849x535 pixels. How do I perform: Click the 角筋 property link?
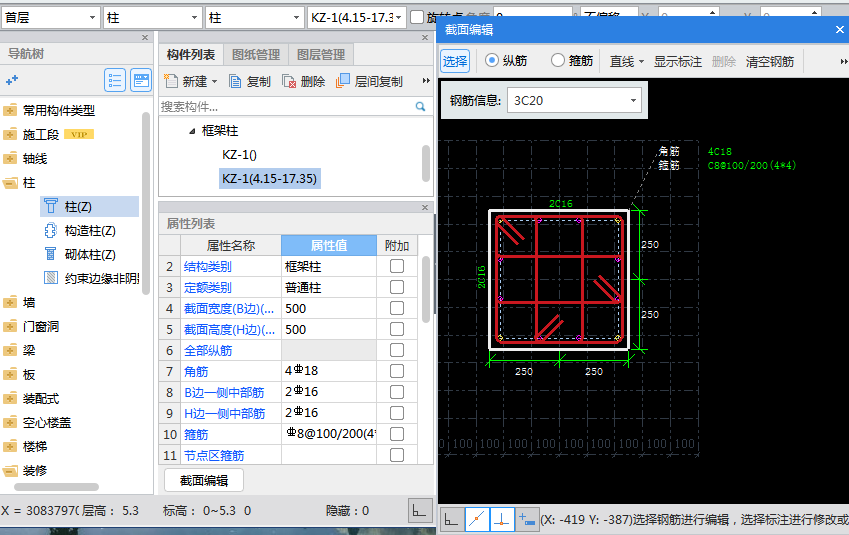coord(195,371)
